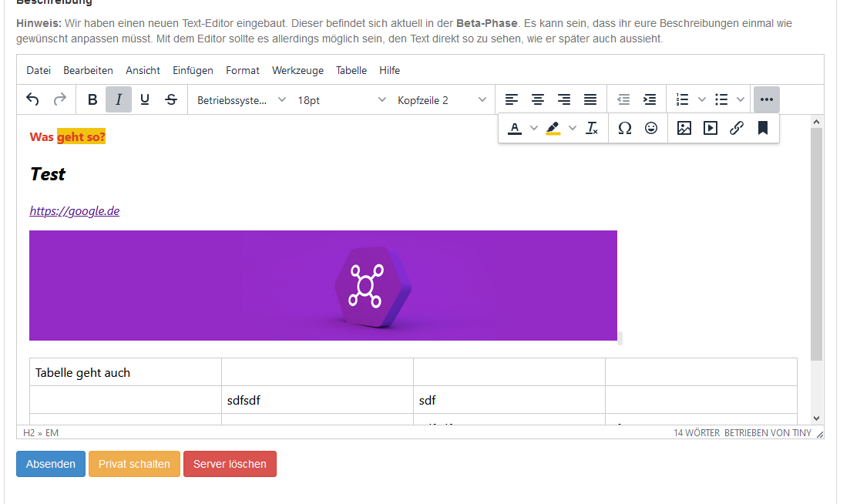Open highlight color picker arrow
Viewport: 850px width, 504px height.
click(573, 129)
